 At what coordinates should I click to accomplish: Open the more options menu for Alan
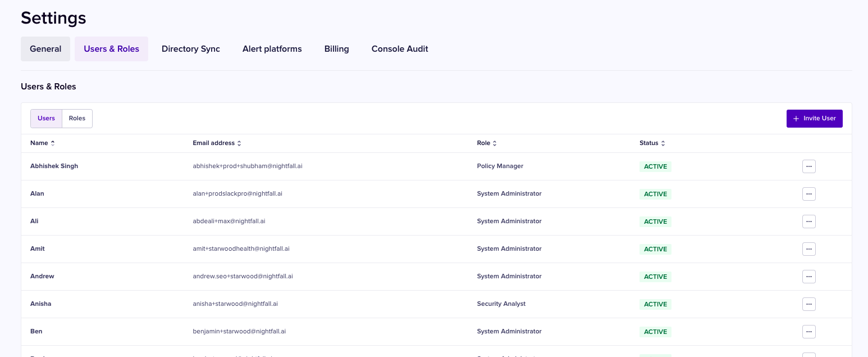click(x=808, y=194)
